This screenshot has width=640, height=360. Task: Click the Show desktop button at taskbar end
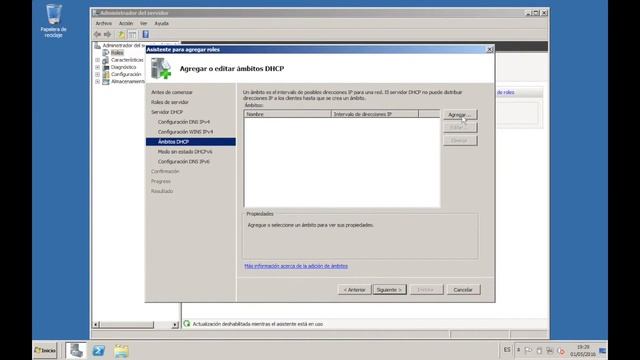click(x=603, y=351)
